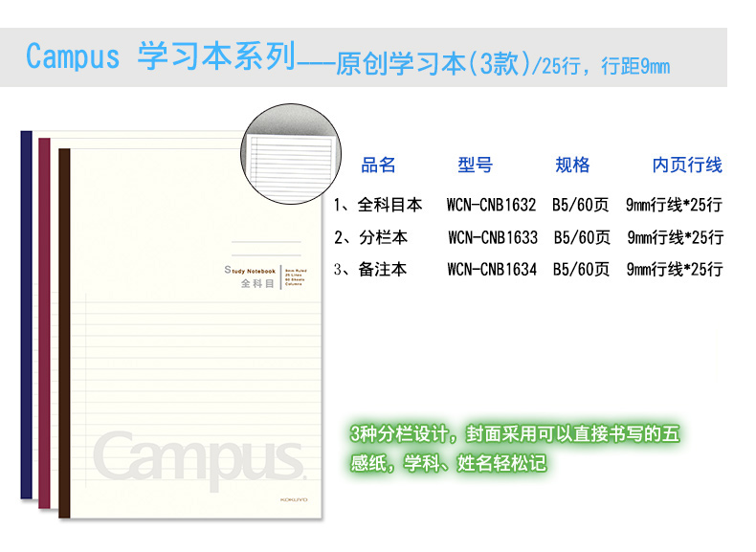The height and width of the screenshot is (552, 756).
Task: Select the '3、备注本' product name
Action: [x=370, y=269]
